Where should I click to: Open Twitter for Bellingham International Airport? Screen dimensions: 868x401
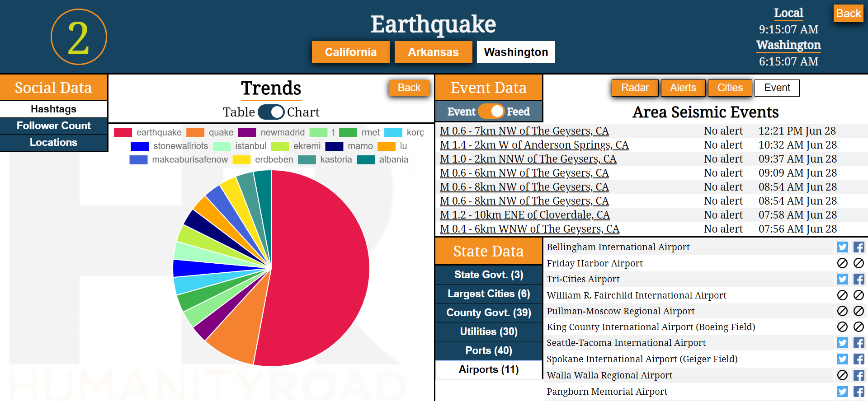[842, 247]
